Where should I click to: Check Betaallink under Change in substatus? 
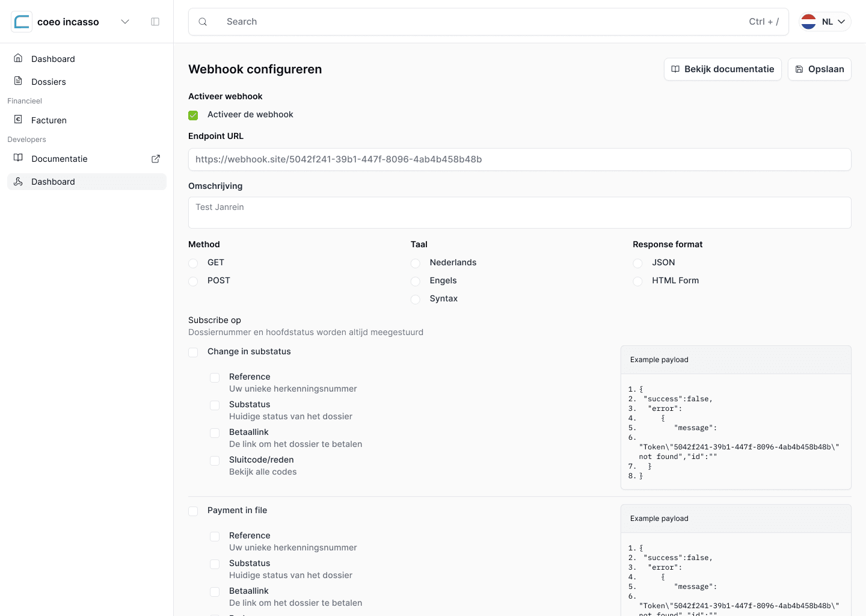coord(215,433)
